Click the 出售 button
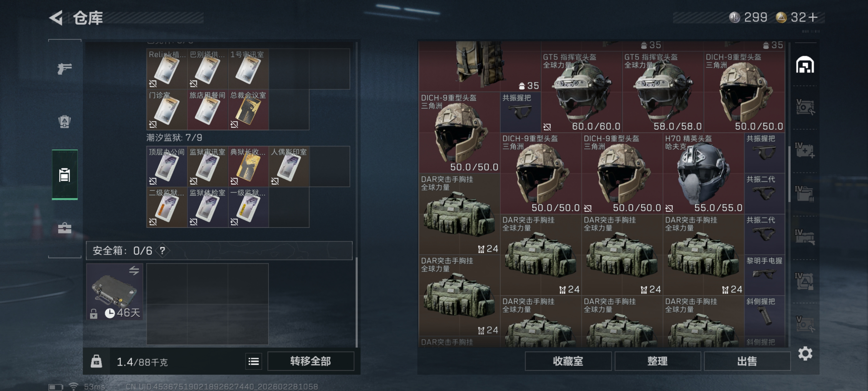The image size is (868, 391). point(747,361)
